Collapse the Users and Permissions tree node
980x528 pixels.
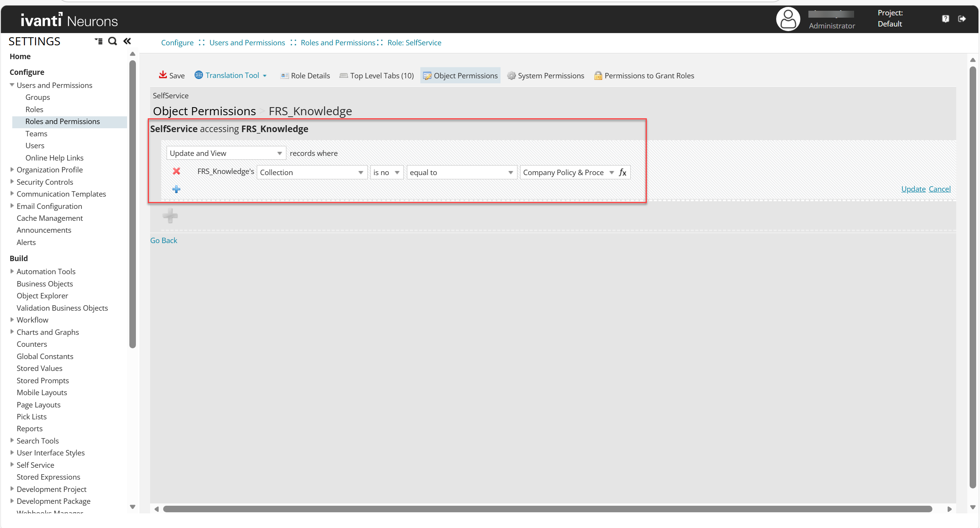point(12,85)
